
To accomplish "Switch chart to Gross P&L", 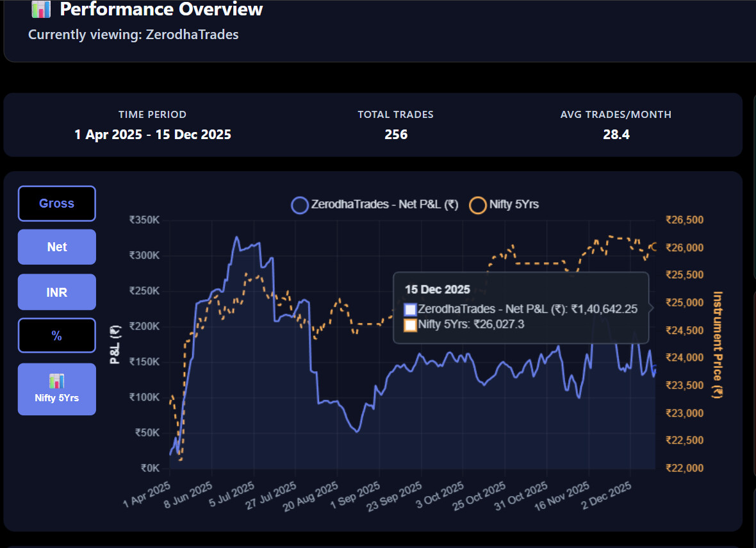I will [57, 204].
